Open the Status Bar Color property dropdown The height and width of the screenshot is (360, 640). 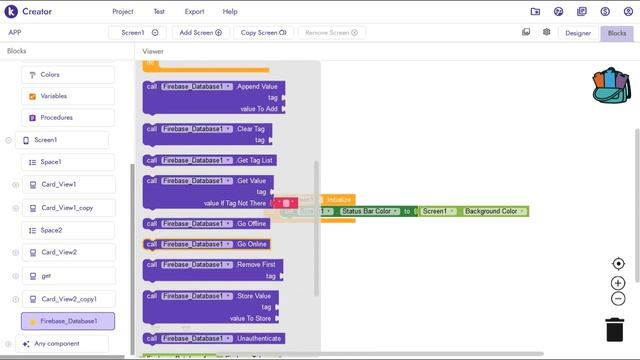(x=370, y=211)
